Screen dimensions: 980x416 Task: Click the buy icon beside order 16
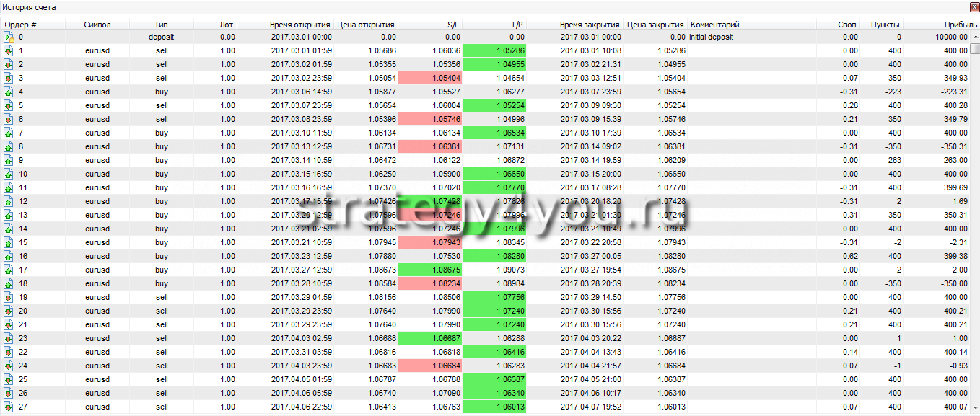tap(9, 256)
